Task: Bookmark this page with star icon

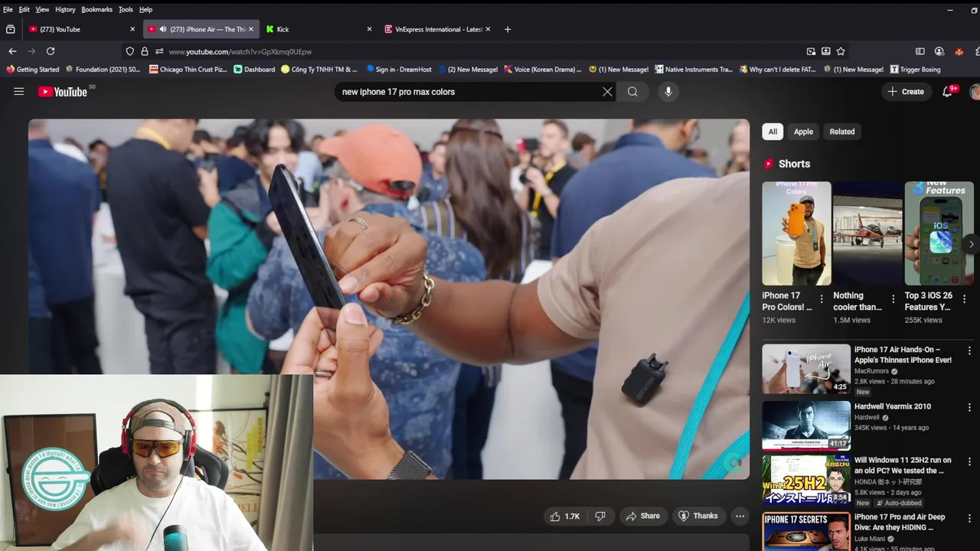Action: pos(841,51)
